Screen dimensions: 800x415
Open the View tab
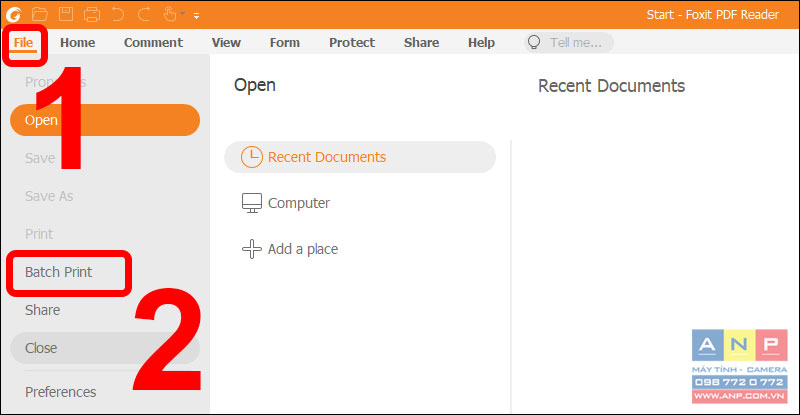point(226,43)
